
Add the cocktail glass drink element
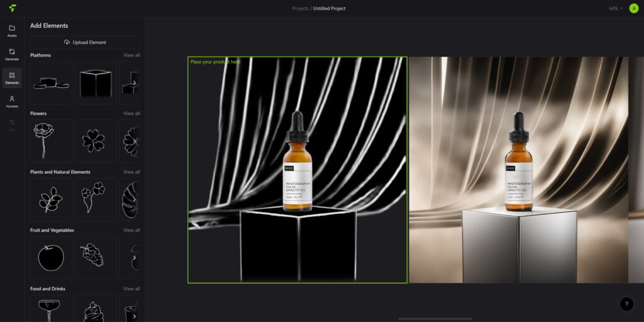click(51, 308)
